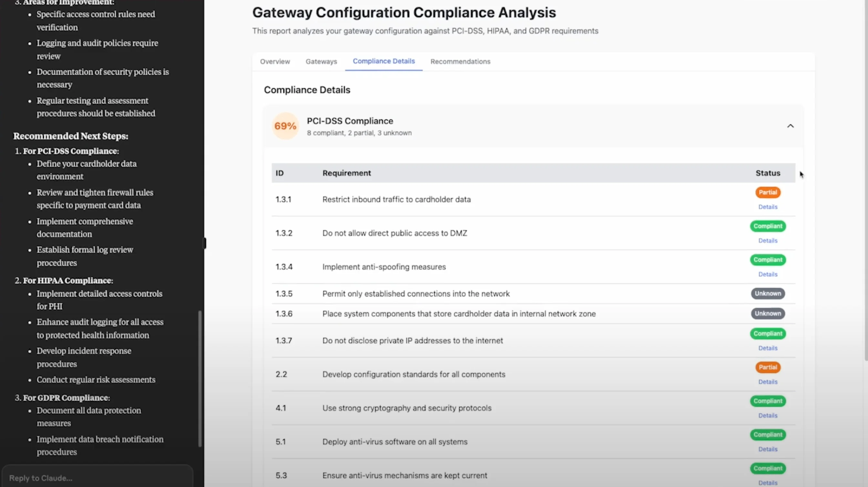This screenshot has width=868, height=487.
Task: Collapse the PCI-DSS Compliance section
Action: (x=791, y=126)
